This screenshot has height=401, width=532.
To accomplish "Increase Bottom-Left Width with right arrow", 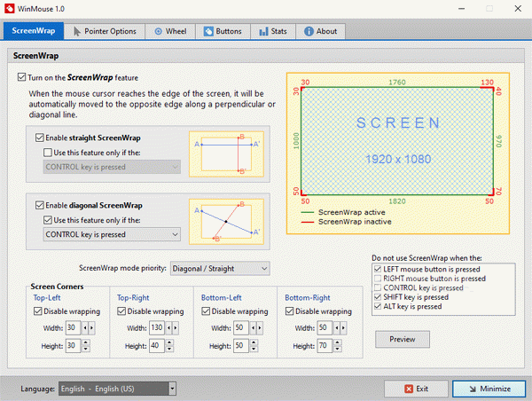I will coord(260,328).
